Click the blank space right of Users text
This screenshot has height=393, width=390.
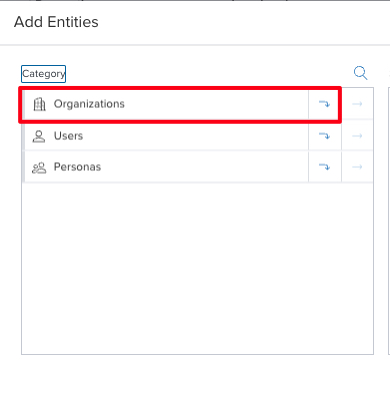click(196, 136)
